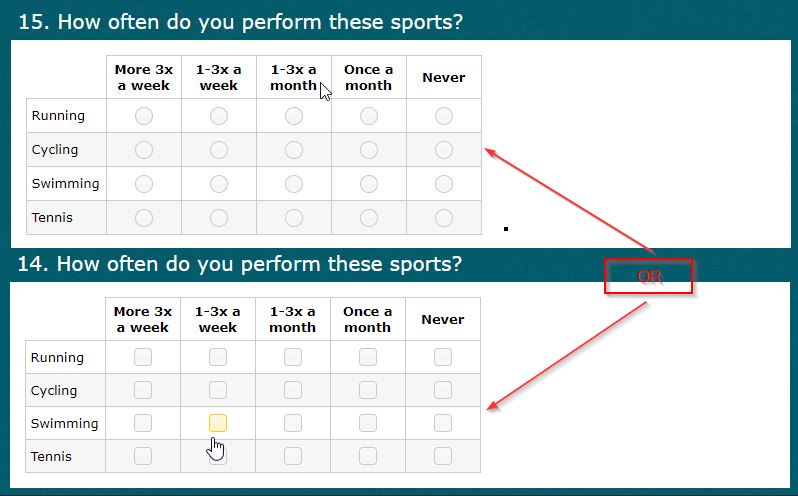
Task: Select Cycling '1-3x a week' radio button
Action: pos(219,150)
